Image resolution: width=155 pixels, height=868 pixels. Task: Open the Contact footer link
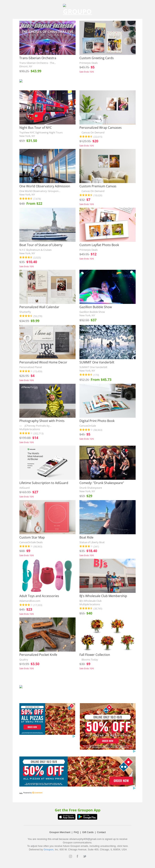(x=101, y=832)
